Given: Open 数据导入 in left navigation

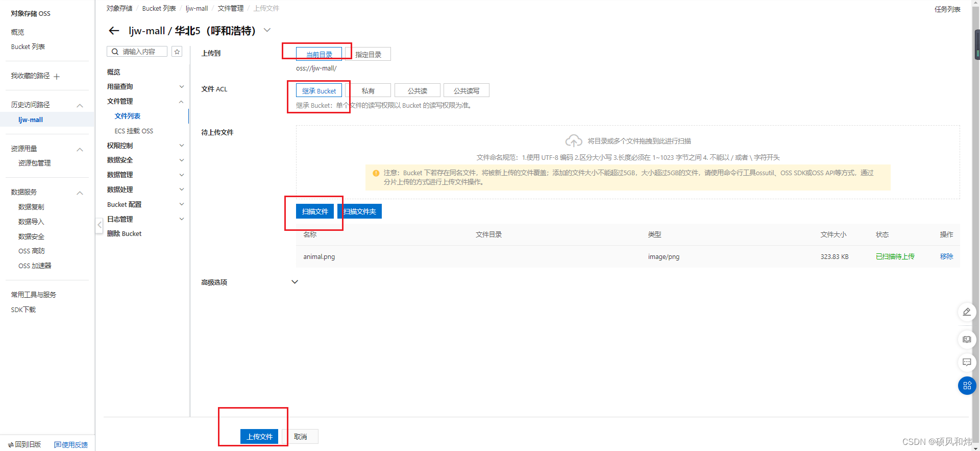Looking at the screenshot, I should 31,222.
